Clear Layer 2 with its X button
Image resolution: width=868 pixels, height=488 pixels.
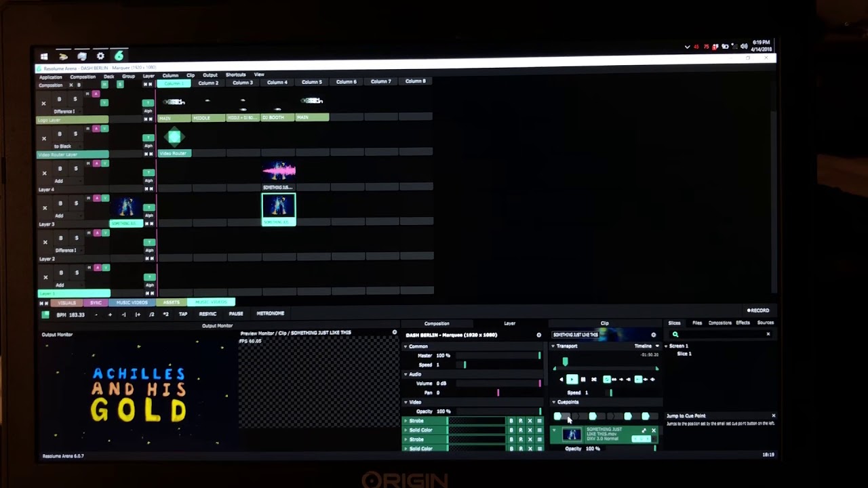(45, 242)
